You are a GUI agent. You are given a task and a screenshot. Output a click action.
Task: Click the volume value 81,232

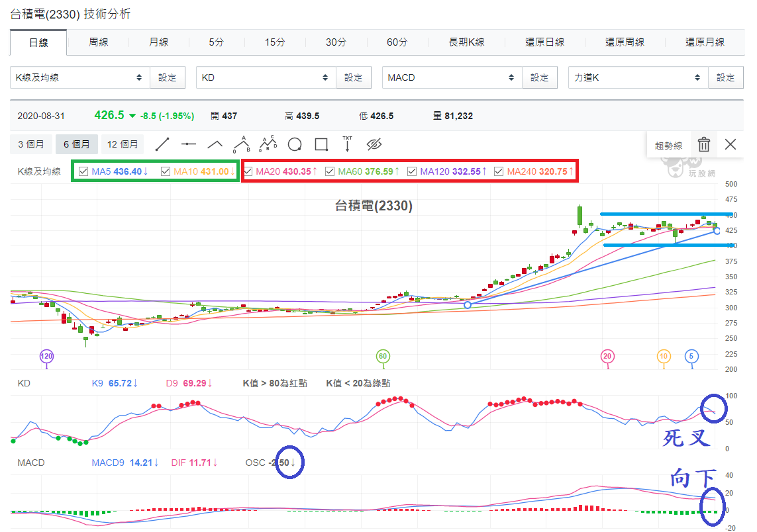(x=459, y=116)
